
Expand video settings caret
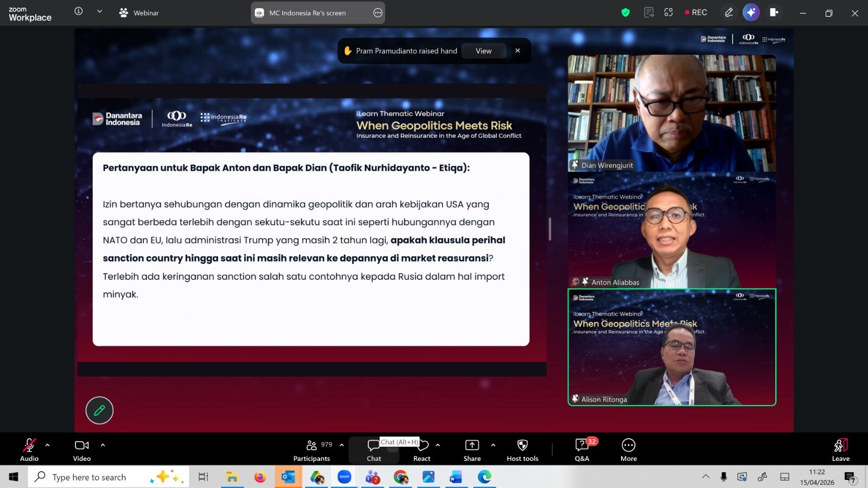103,445
